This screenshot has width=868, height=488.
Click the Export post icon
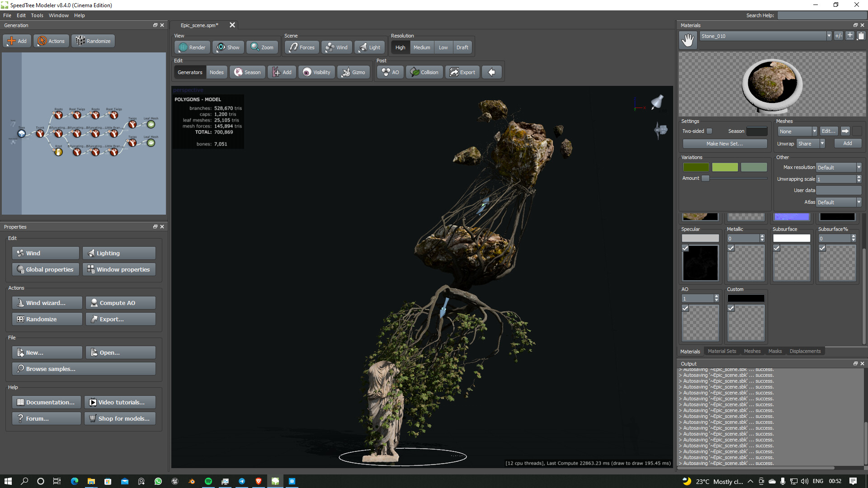pos(462,72)
